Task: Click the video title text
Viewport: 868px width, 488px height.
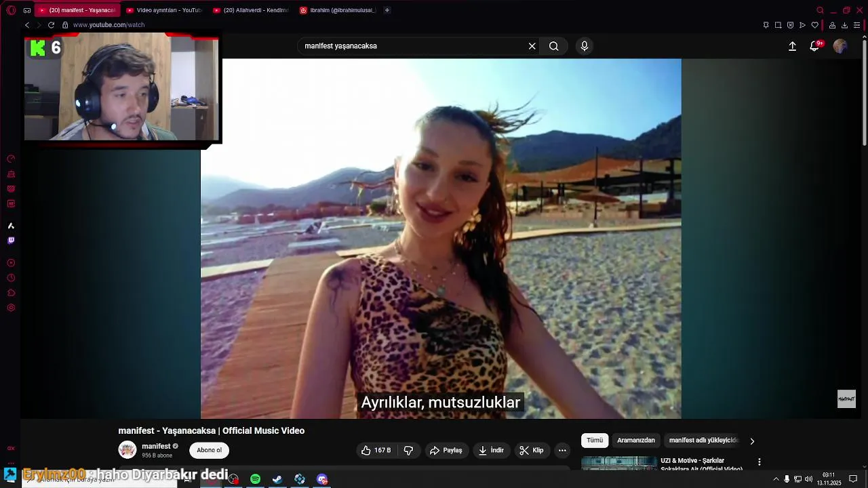Action: point(212,430)
